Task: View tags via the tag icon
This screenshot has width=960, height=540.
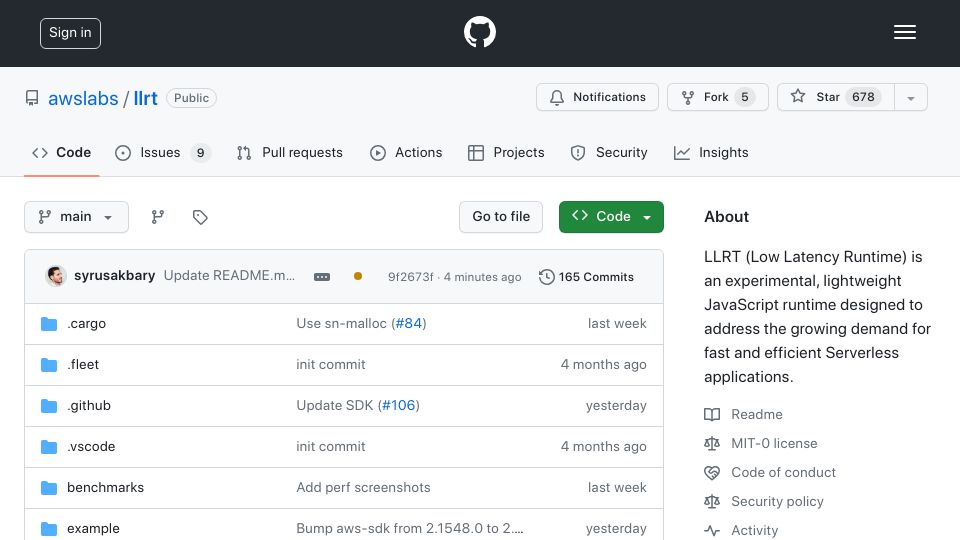Action: click(x=200, y=217)
